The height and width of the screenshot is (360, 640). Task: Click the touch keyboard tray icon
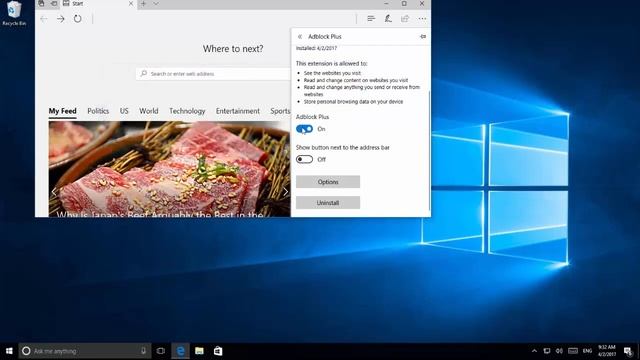coord(573,351)
